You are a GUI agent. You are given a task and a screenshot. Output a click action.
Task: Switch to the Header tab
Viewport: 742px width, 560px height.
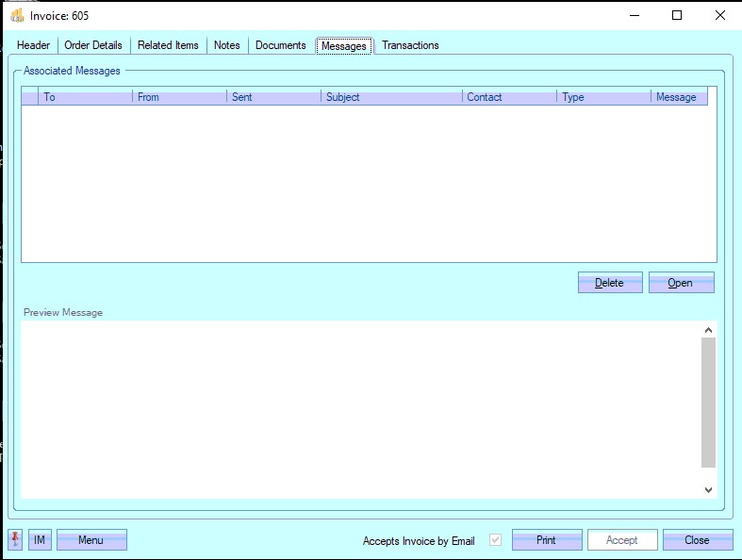[x=33, y=45]
